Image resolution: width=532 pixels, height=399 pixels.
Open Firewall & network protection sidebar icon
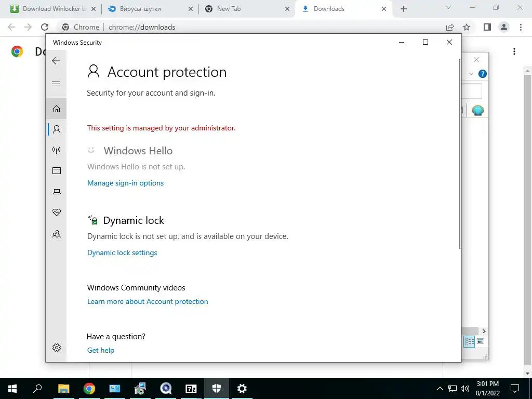pos(56,150)
